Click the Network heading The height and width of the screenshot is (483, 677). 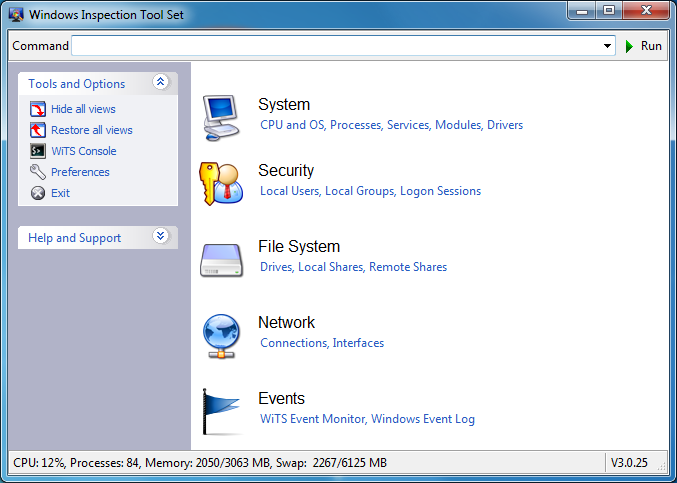click(286, 322)
